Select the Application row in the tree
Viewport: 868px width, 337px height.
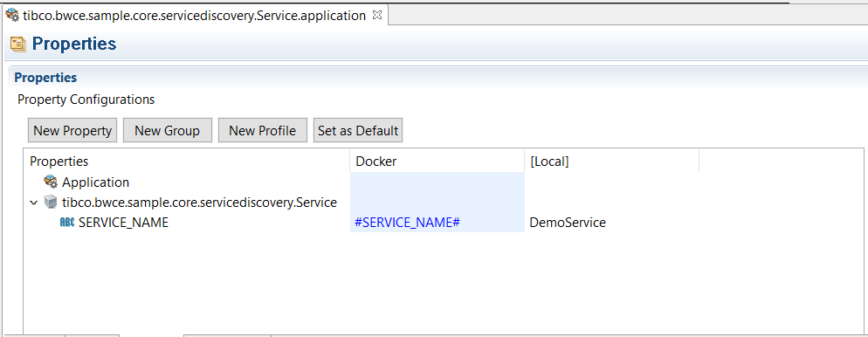click(95, 182)
